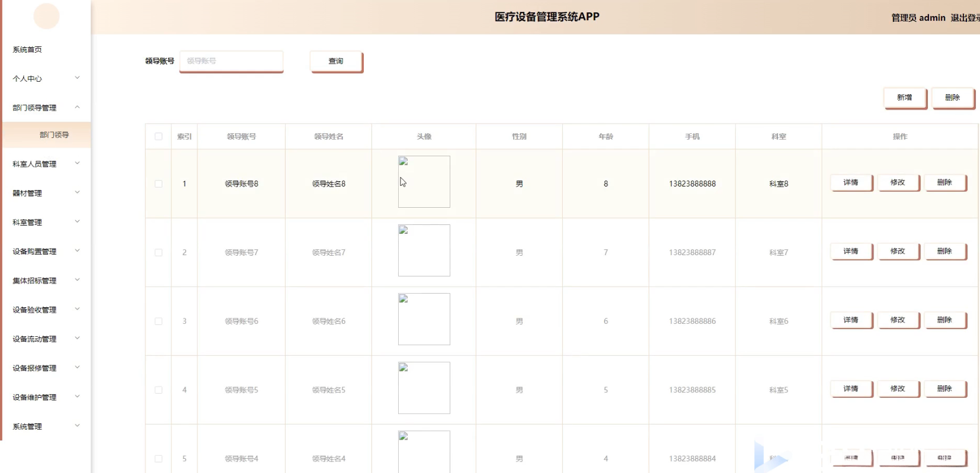The height and width of the screenshot is (473, 980).
Task: Select the 部门领导 submenu item
Action: 47,135
